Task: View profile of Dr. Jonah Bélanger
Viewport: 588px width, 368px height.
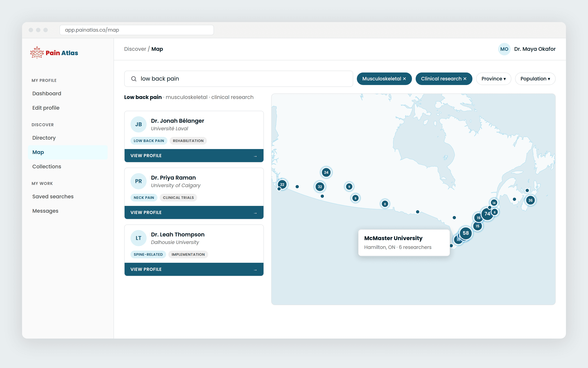Action: tap(194, 155)
